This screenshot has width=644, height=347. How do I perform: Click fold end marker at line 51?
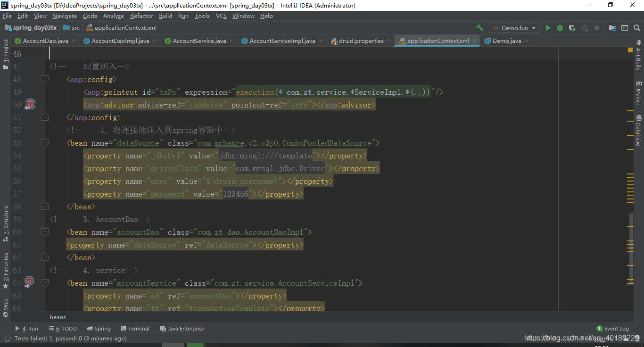click(x=45, y=117)
